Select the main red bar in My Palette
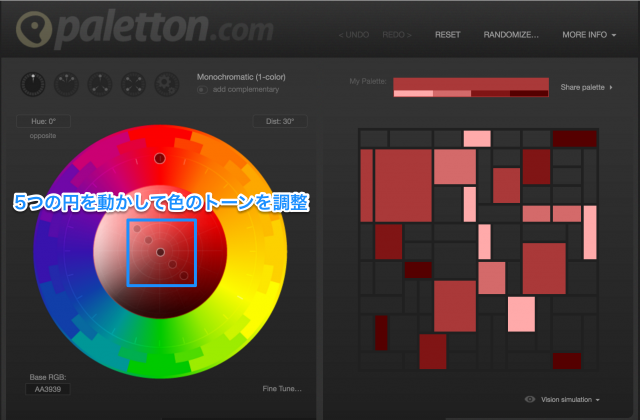Screen dimensions: 640x420 pos(471,84)
